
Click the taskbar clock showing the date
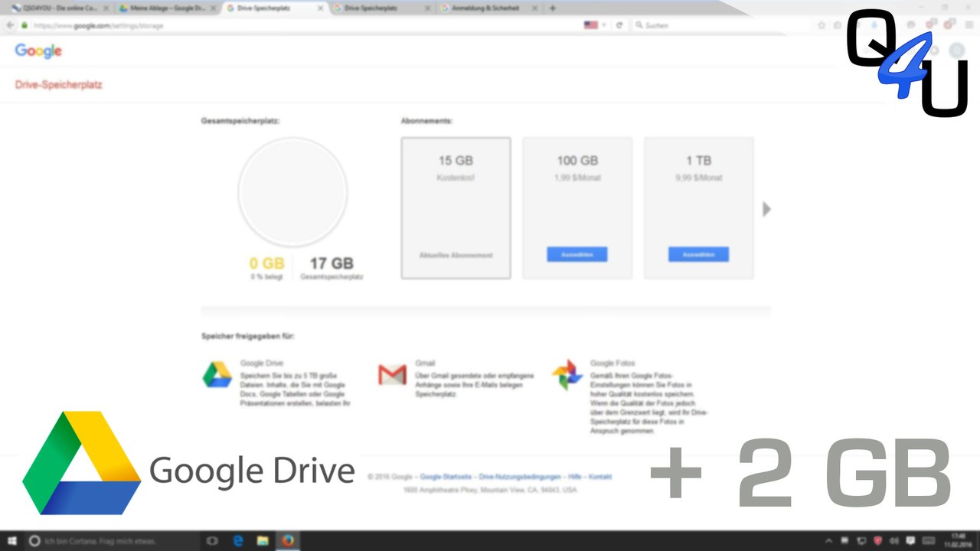958,541
